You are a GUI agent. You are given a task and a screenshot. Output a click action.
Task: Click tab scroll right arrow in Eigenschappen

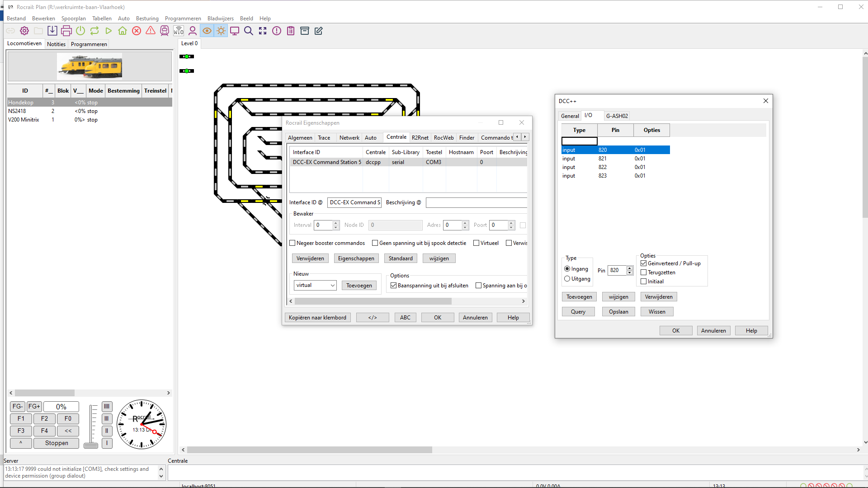click(x=525, y=137)
